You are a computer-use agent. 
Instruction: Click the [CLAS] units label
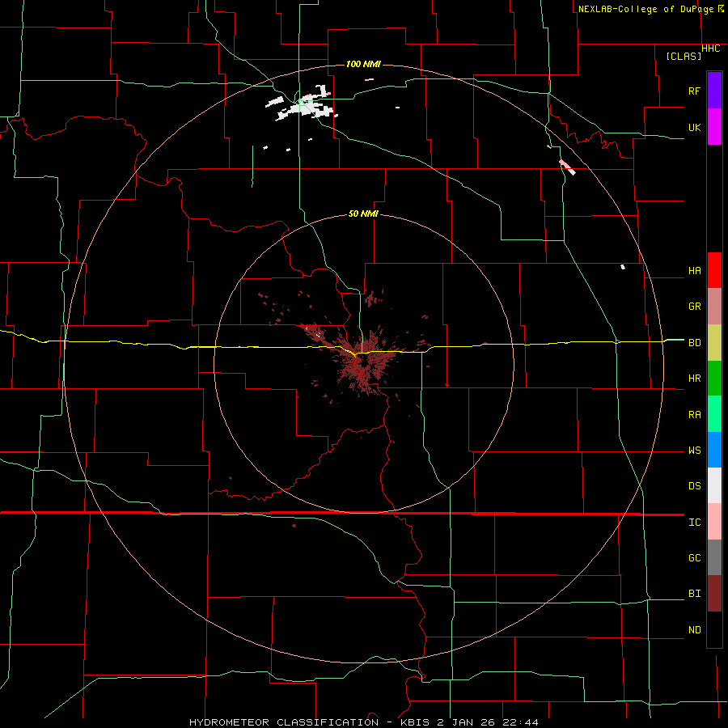pyautogui.click(x=684, y=56)
